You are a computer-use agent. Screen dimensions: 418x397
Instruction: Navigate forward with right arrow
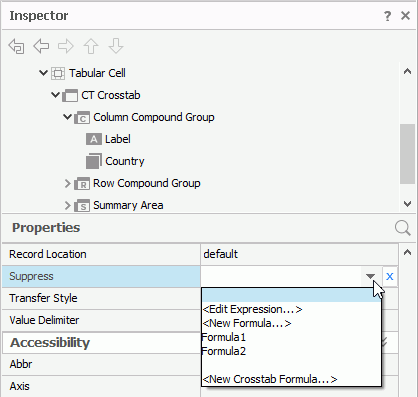(x=66, y=46)
